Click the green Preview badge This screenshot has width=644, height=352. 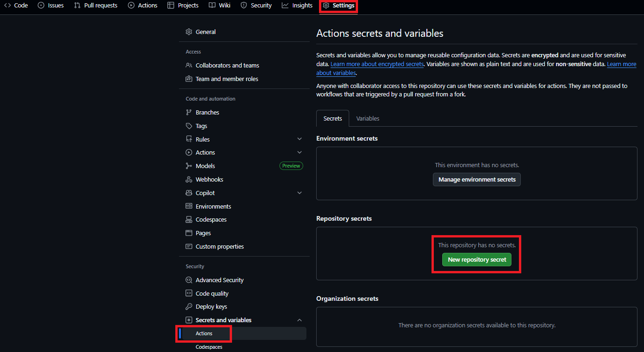click(x=291, y=166)
